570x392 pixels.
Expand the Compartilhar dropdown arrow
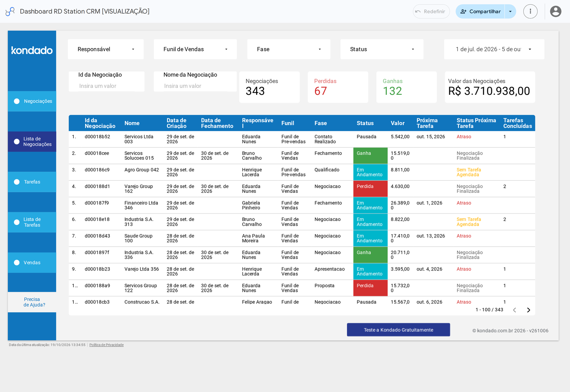pyautogui.click(x=510, y=11)
